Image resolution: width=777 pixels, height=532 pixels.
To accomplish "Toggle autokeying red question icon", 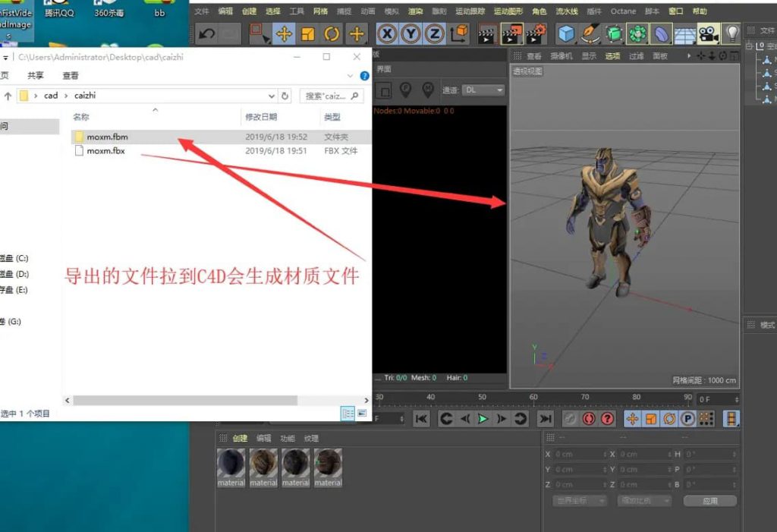I will [608, 419].
